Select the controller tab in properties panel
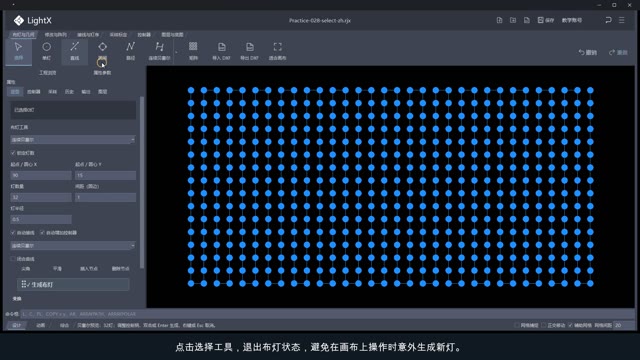The height and width of the screenshot is (360, 640). [33, 92]
